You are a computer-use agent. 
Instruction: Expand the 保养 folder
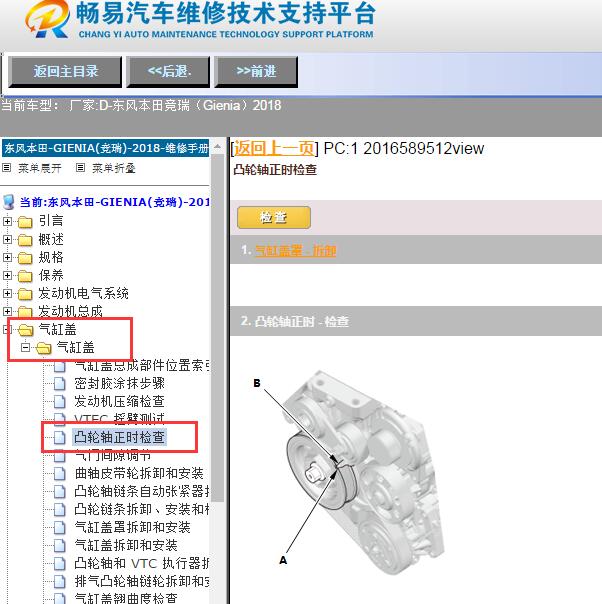click(x=7, y=275)
